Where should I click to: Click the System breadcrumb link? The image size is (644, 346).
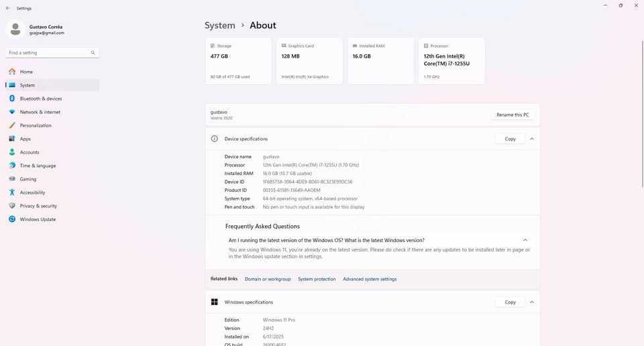[x=220, y=25]
